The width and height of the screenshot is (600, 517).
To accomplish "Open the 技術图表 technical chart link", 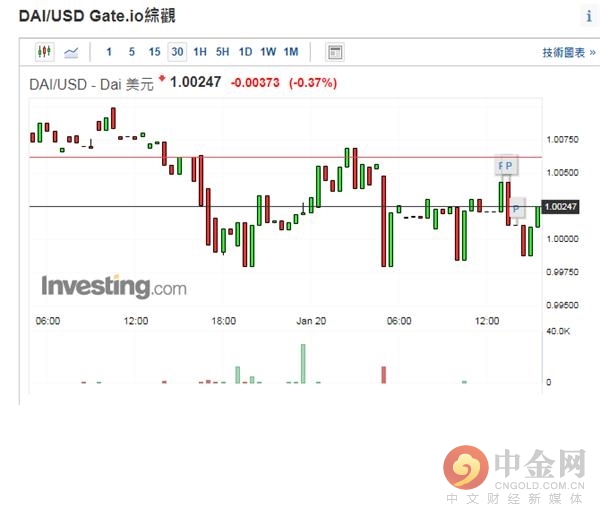I will click(569, 52).
